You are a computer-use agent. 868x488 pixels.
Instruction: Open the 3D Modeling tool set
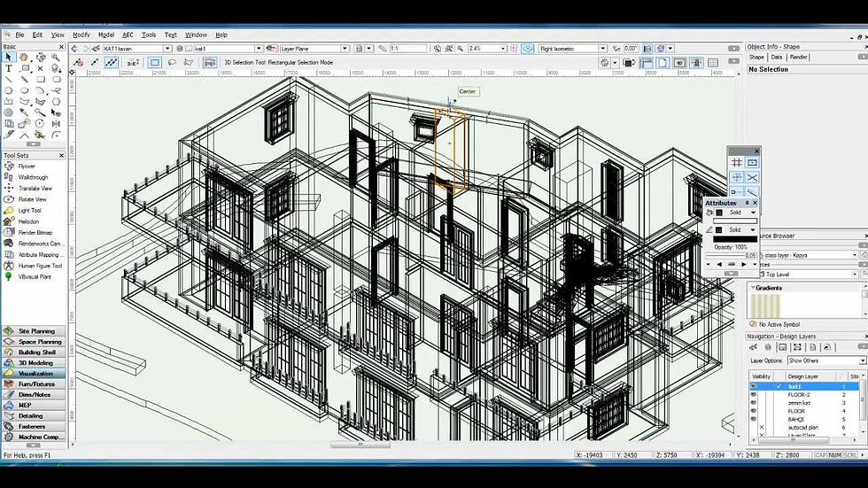(x=34, y=363)
